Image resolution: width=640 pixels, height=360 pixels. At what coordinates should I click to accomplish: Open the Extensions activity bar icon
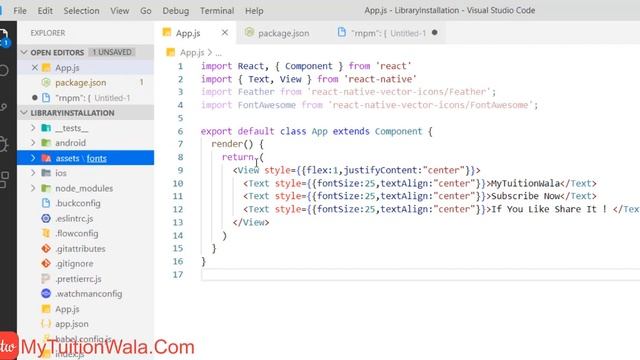point(3,180)
